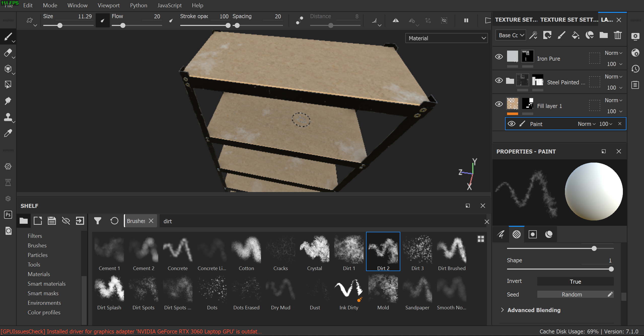Image resolution: width=644 pixels, height=336 pixels.
Task: Click the Flow slider handle
Action: [123, 25]
